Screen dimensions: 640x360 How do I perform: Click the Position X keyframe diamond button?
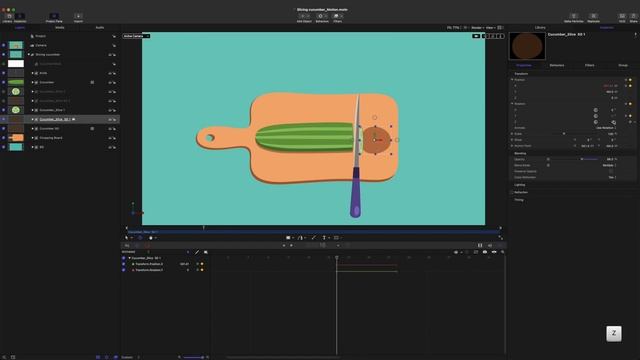click(x=630, y=86)
